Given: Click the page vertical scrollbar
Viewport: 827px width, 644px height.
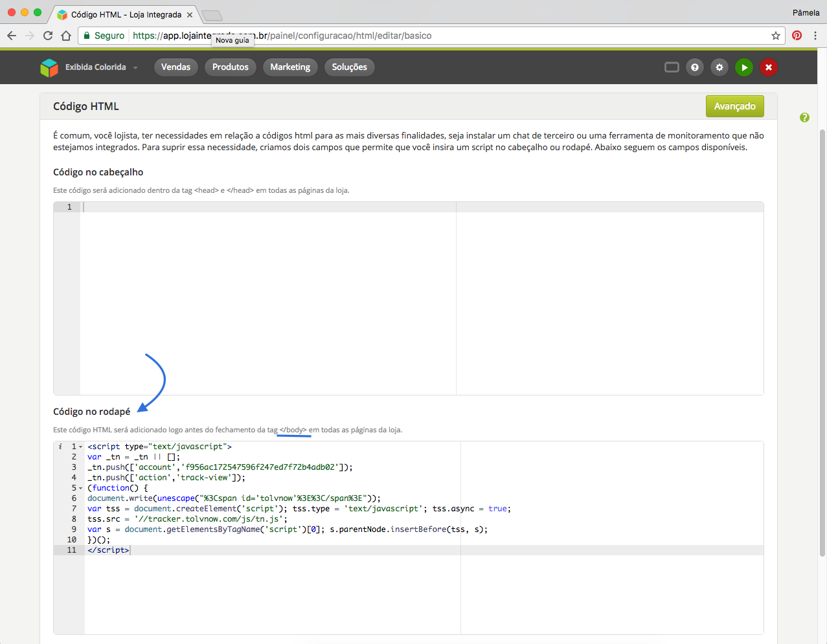Looking at the screenshot, I should click(823, 343).
